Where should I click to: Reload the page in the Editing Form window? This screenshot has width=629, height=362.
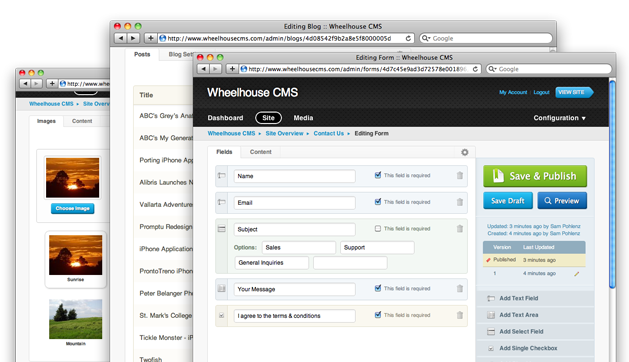coord(475,69)
